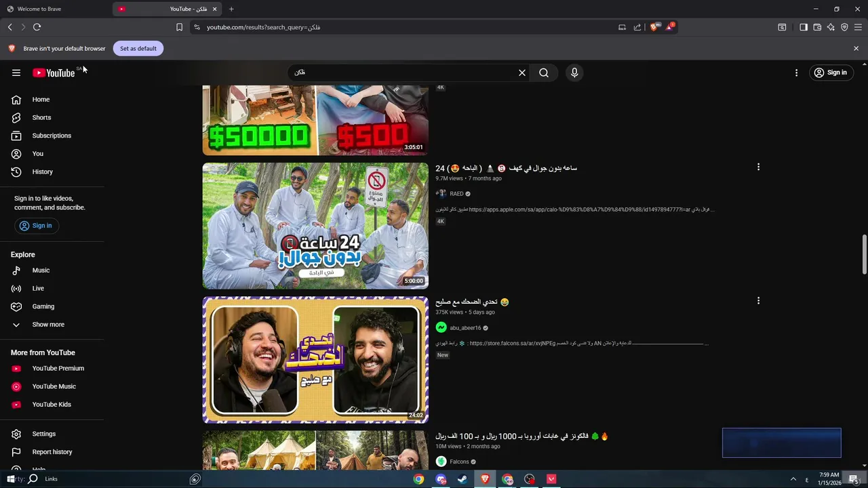Viewport: 868px width, 488px height.
Task: Open abu_abeer16 channel link
Action: pos(465,328)
